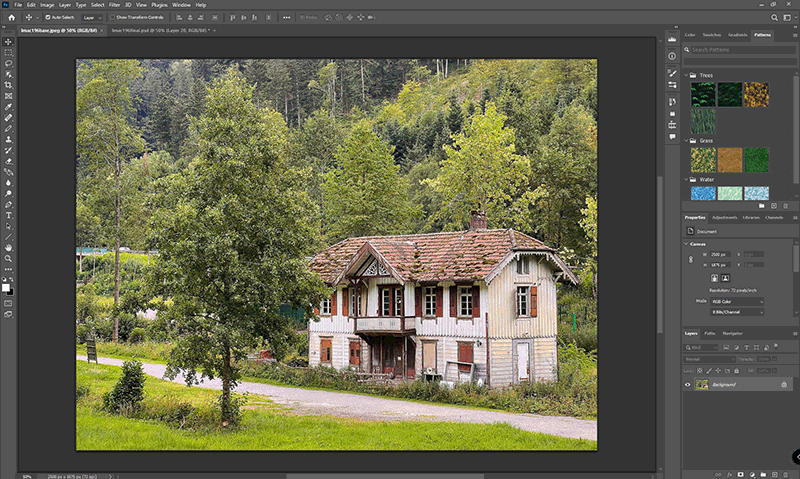
Task: Hide the Background layer with eye icon
Action: point(687,385)
